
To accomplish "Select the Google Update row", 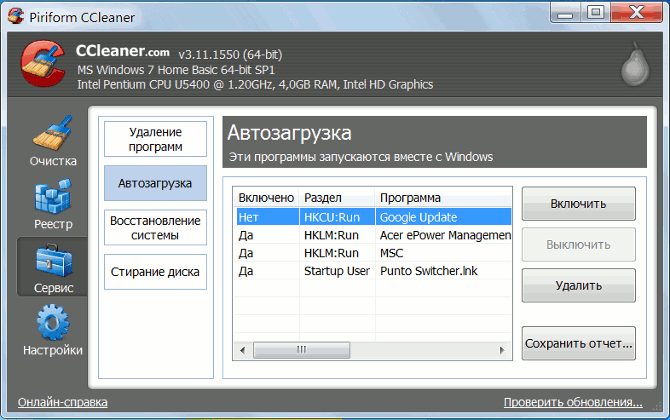I will (373, 217).
